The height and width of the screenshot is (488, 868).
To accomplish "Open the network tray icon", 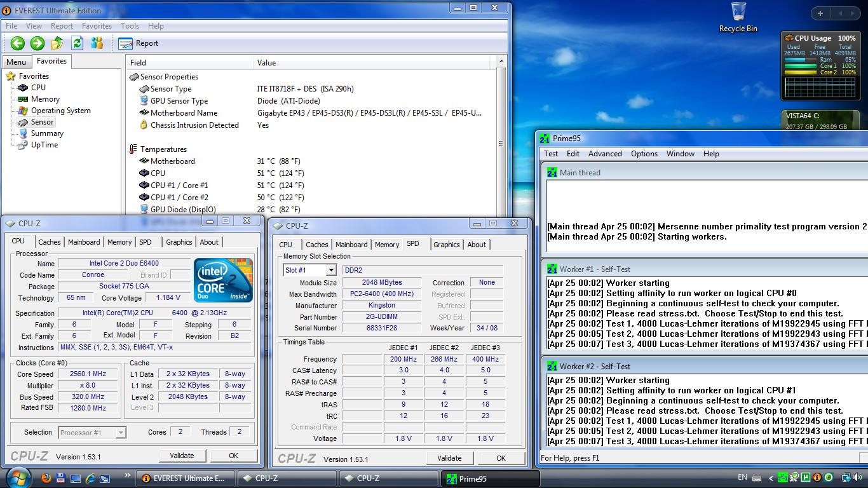I will 846,478.
